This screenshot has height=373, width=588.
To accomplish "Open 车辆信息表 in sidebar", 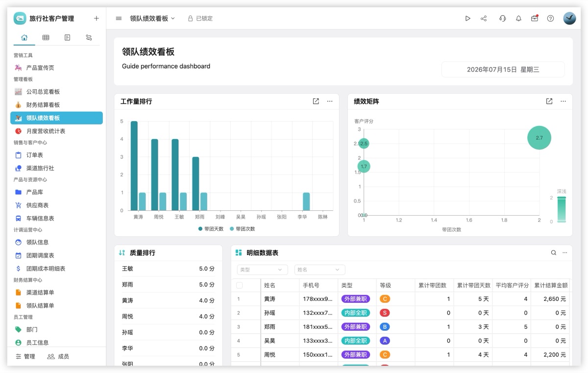I will click(x=56, y=219).
